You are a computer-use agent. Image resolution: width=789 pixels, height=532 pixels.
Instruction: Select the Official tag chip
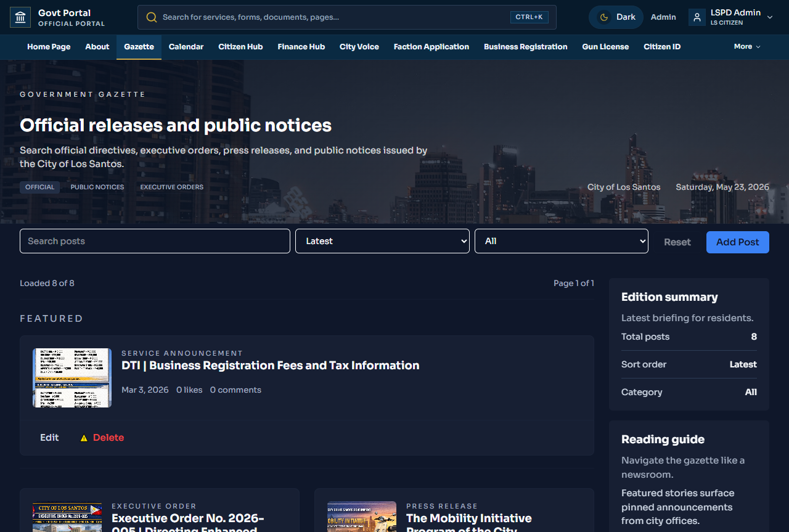[x=40, y=187]
